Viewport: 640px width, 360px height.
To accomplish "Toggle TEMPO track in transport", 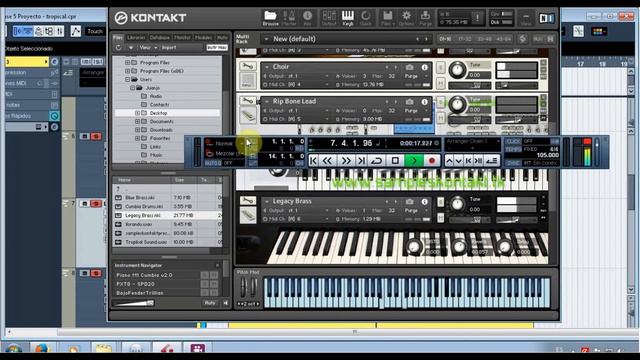I will coord(512,149).
